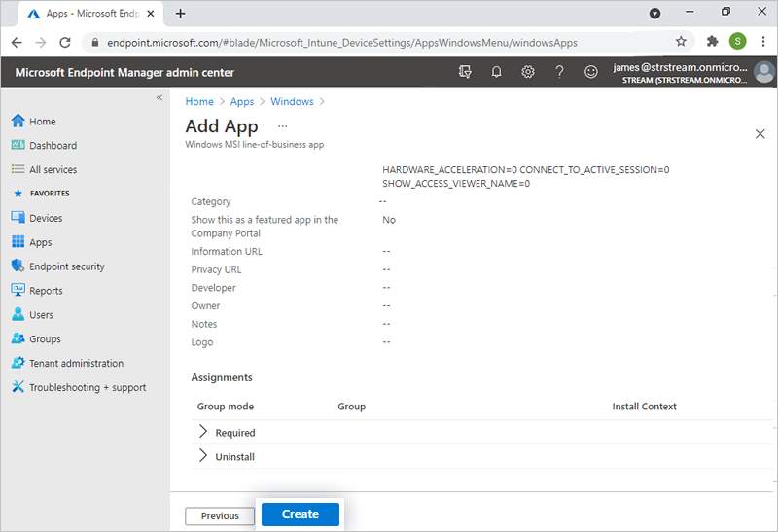Click the help question mark icon
This screenshot has height=532, width=778.
(x=559, y=72)
